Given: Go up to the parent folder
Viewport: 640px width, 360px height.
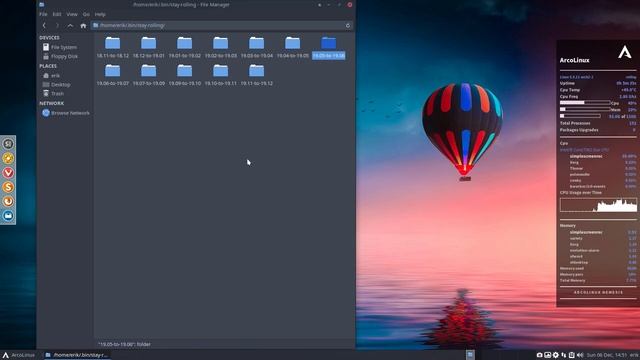Looking at the screenshot, I should point(70,25).
